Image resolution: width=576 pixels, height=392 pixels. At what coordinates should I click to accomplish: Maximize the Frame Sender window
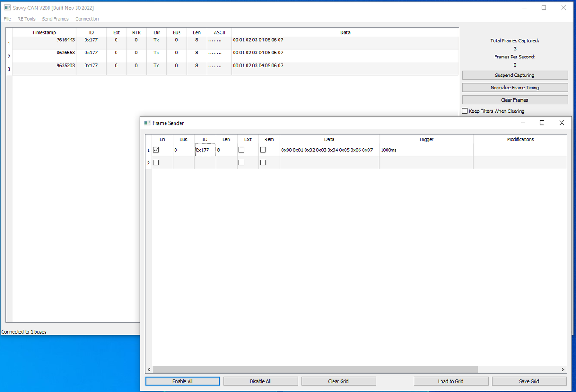tap(542, 123)
